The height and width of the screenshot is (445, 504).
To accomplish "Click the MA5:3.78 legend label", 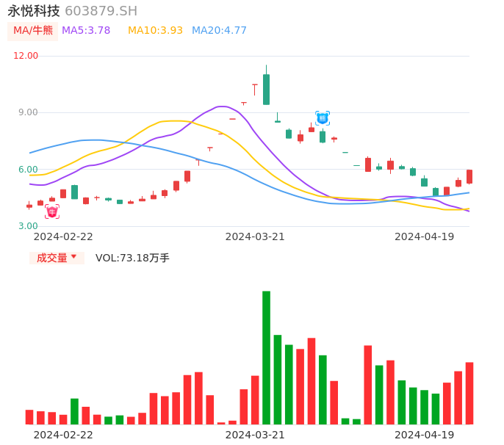I will pyautogui.click(x=86, y=31).
